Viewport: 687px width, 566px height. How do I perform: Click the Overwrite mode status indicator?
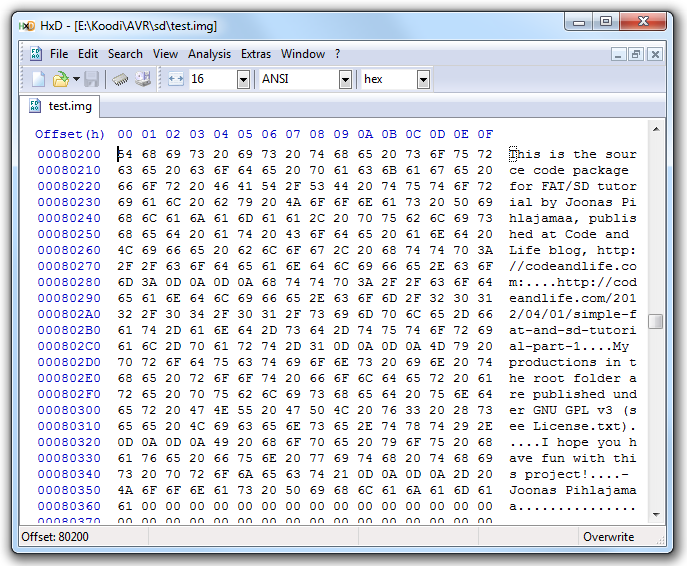609,537
